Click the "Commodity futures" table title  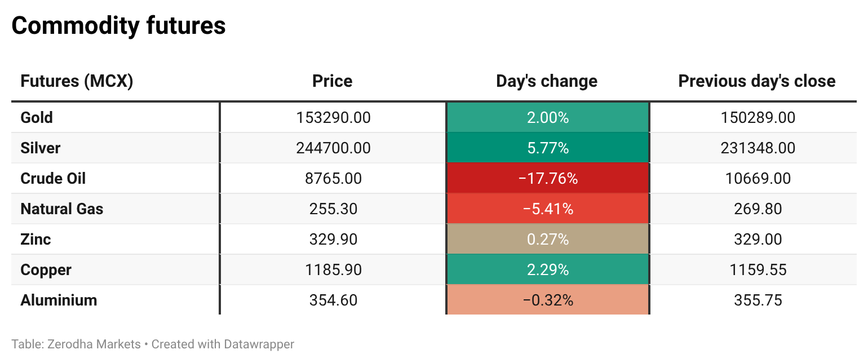point(118,26)
